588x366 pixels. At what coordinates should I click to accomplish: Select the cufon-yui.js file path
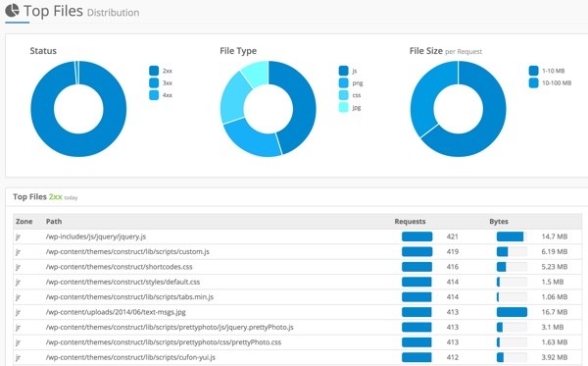pos(130,357)
